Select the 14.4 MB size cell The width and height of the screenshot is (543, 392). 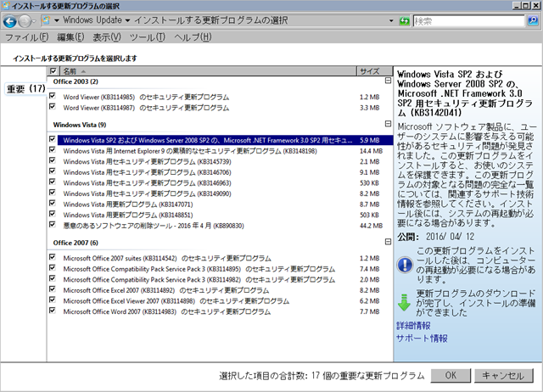click(x=371, y=151)
